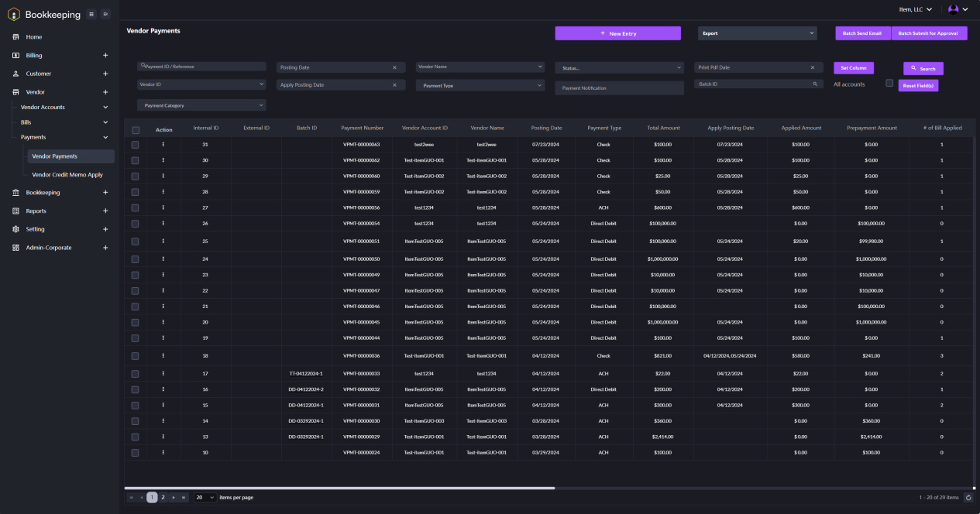
Task: Click the refresh icon beside the item count
Action: [x=968, y=498]
